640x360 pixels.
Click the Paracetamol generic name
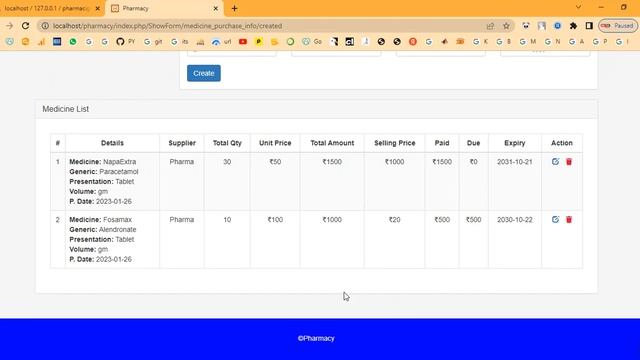coord(119,171)
